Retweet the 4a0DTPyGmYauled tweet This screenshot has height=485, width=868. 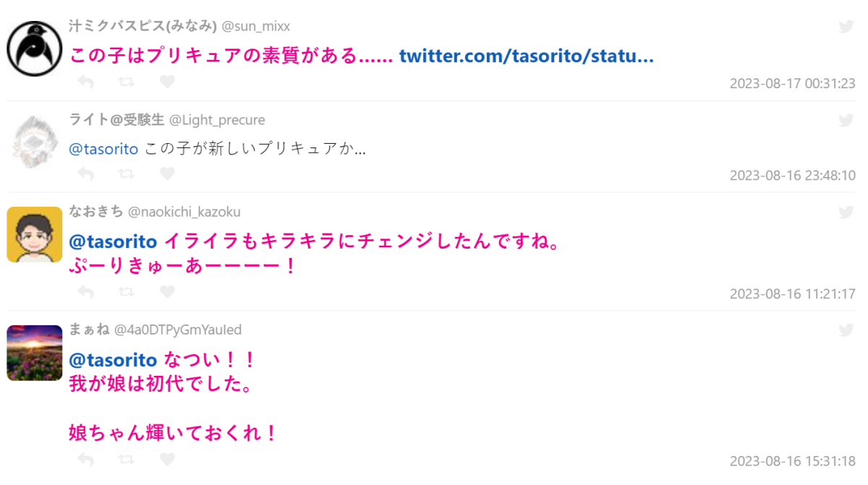(x=126, y=459)
